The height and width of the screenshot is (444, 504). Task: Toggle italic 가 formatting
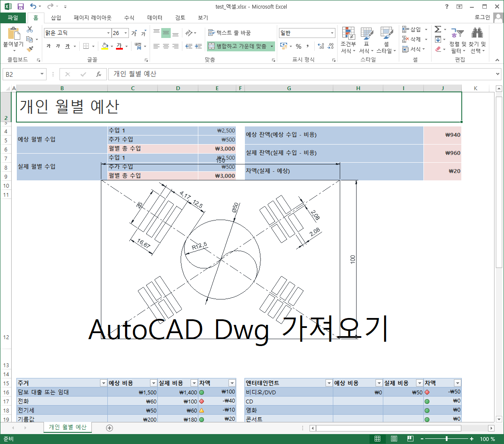pyautogui.click(x=58, y=46)
